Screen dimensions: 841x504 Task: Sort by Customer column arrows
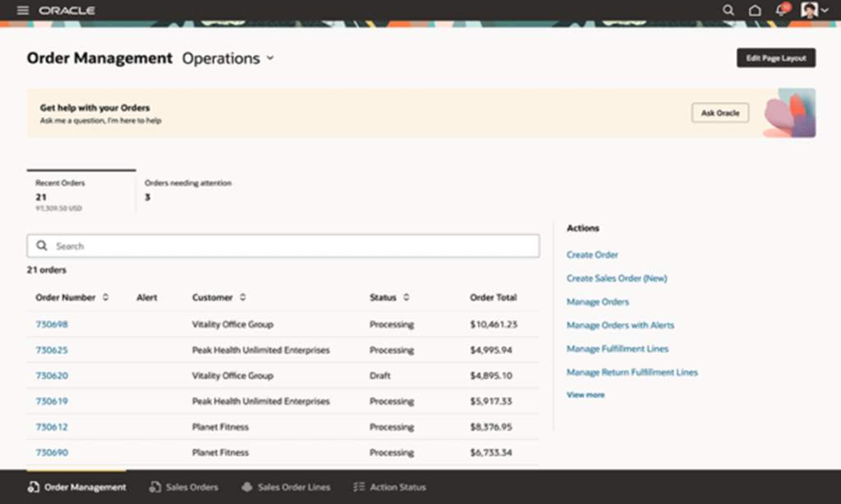pyautogui.click(x=243, y=297)
